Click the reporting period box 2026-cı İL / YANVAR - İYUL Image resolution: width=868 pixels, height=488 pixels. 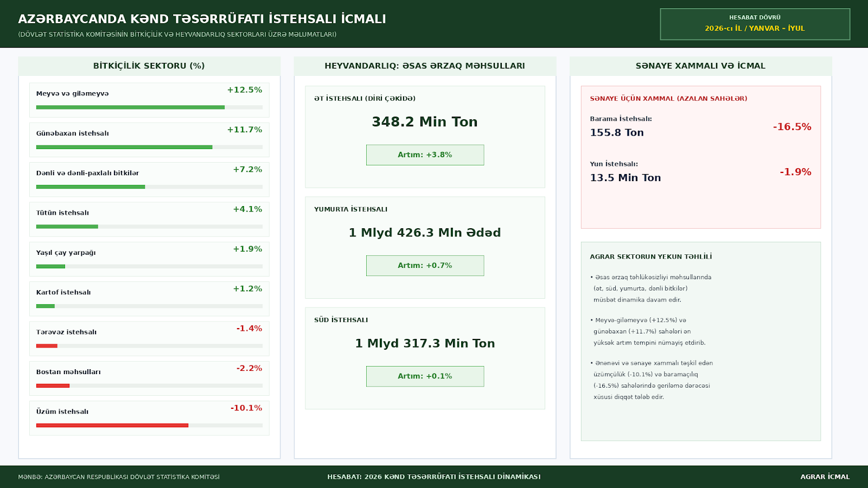click(755, 24)
